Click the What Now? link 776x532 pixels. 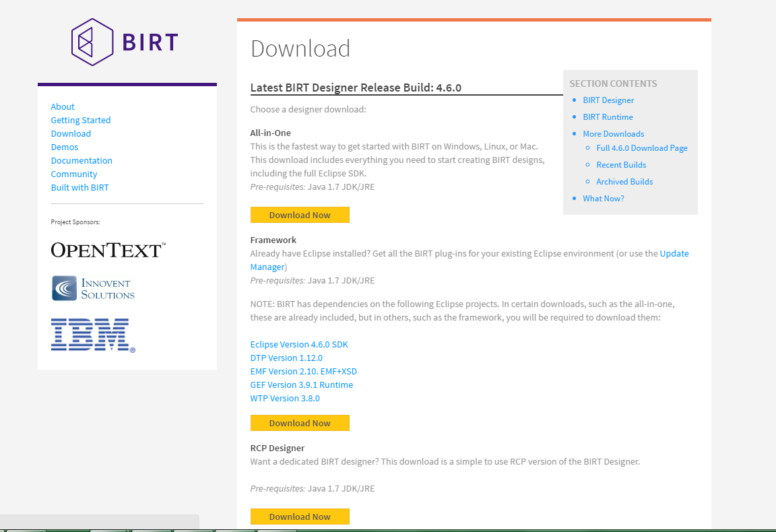click(x=603, y=198)
